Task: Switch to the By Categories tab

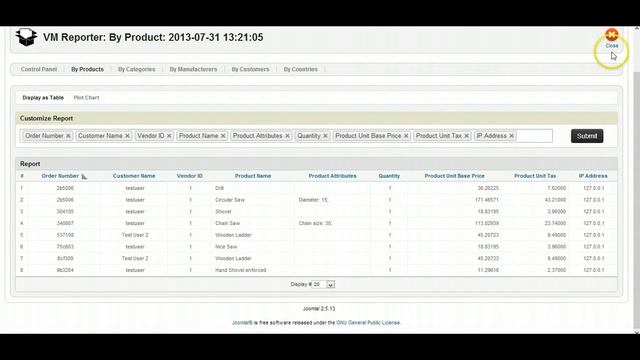Action: click(x=137, y=69)
